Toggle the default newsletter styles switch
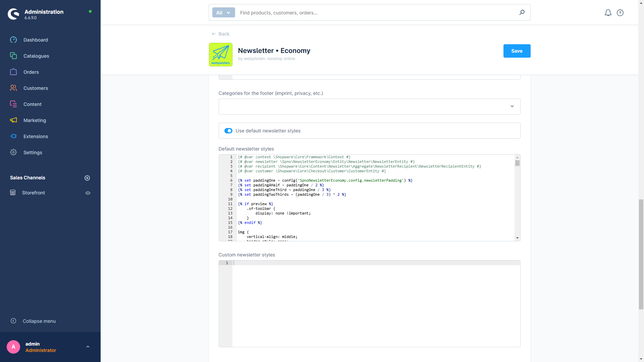 pos(229,130)
